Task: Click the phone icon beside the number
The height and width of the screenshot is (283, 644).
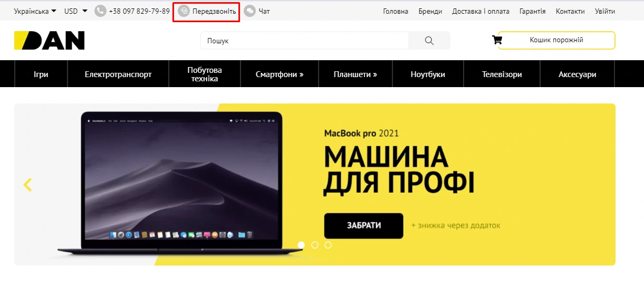Action: (100, 11)
